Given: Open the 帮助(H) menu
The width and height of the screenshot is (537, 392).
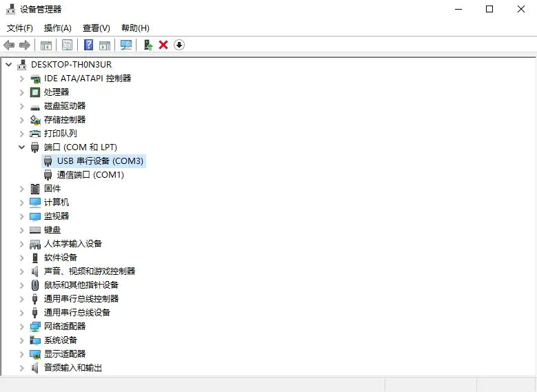Looking at the screenshot, I should tap(135, 28).
